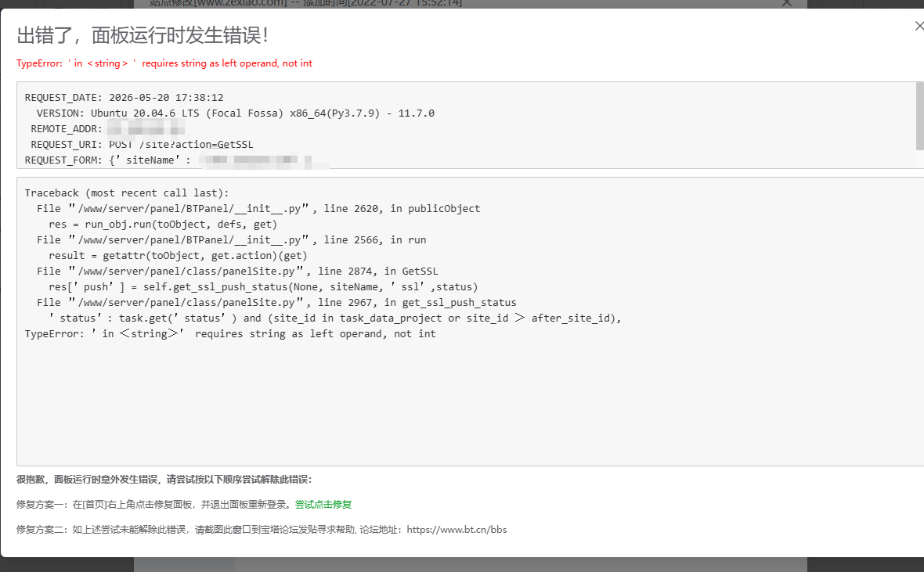The image size is (924, 572).
Task: Click the 'Traceback (most recent call last)' line
Action: click(x=127, y=192)
